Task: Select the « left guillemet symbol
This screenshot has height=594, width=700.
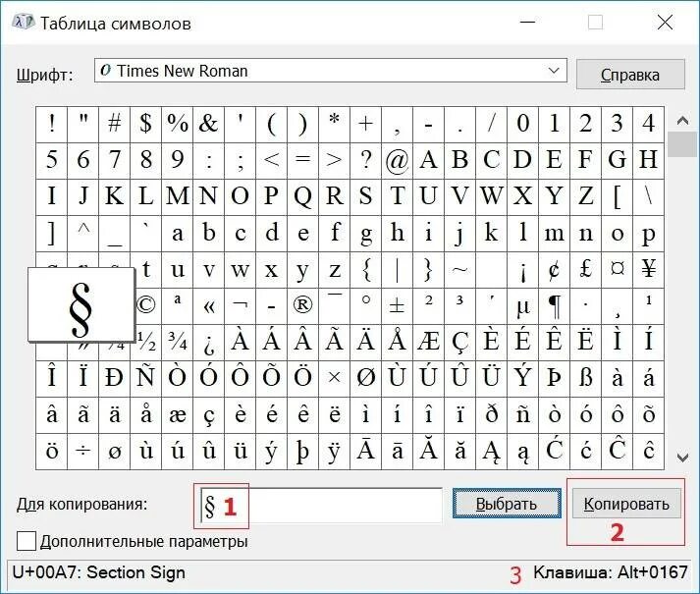Action: pos(208,306)
